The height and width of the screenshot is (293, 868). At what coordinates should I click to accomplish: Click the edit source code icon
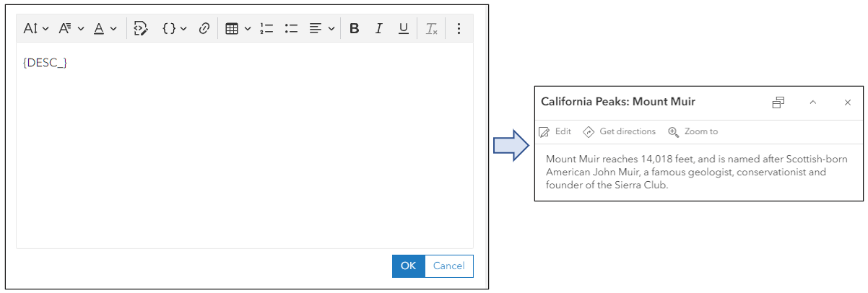coord(141,29)
